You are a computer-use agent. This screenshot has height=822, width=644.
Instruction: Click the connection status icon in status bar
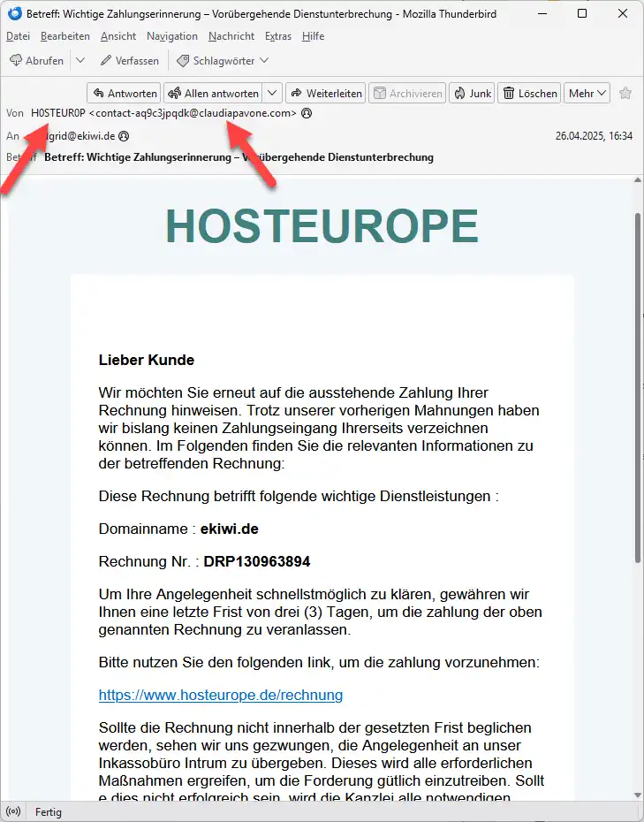click(13, 812)
